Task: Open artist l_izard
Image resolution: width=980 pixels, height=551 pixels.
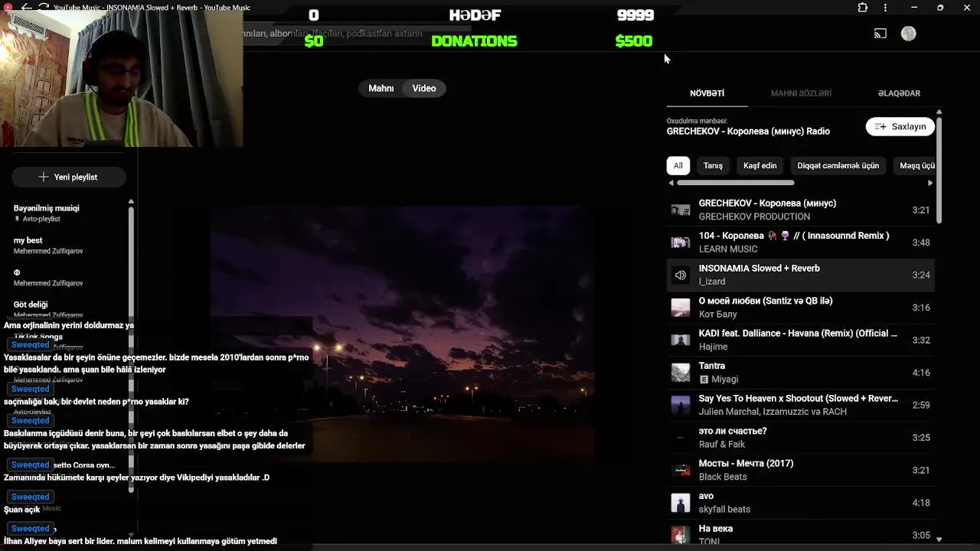Action: (x=712, y=282)
